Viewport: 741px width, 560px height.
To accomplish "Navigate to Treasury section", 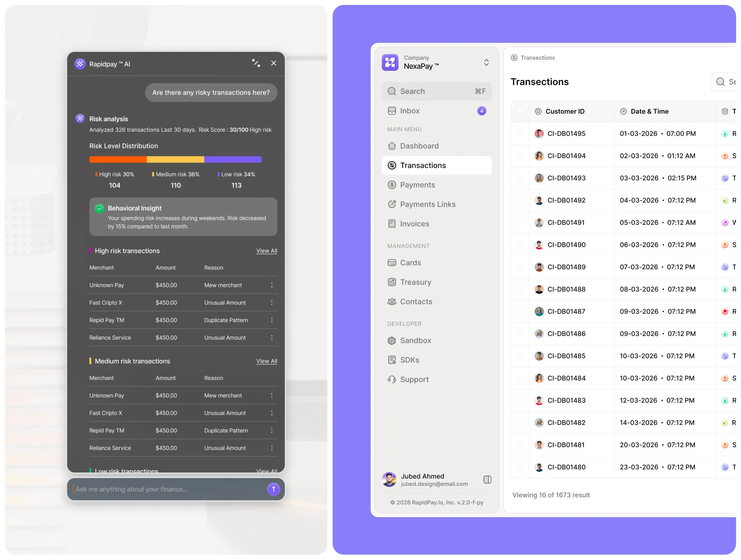I will point(437,282).
